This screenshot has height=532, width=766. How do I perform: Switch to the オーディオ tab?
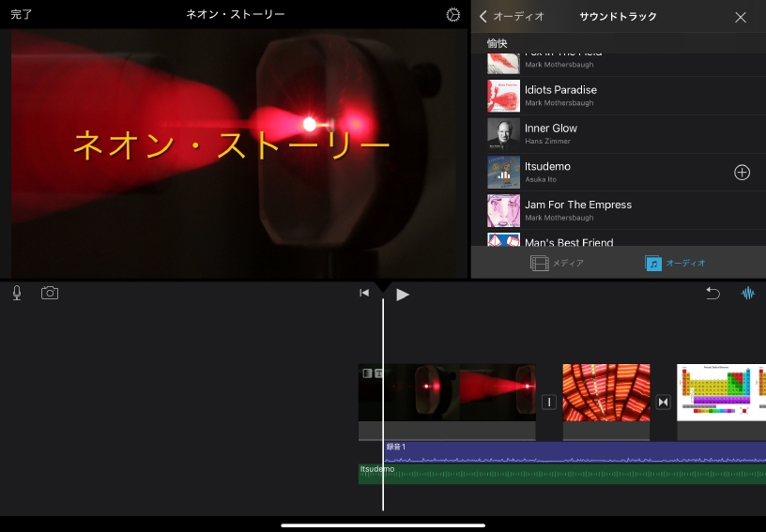pos(675,264)
